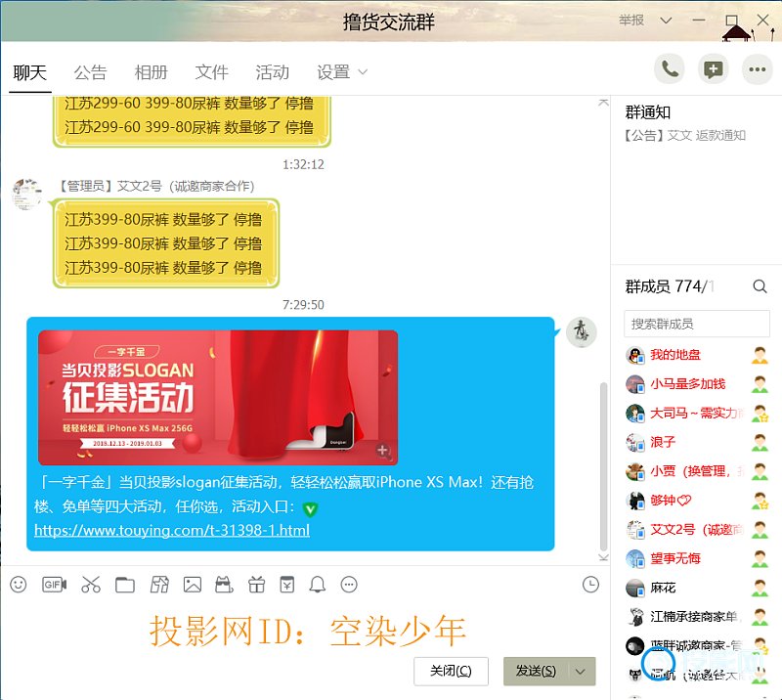Open the 文件 tab

pos(212,72)
